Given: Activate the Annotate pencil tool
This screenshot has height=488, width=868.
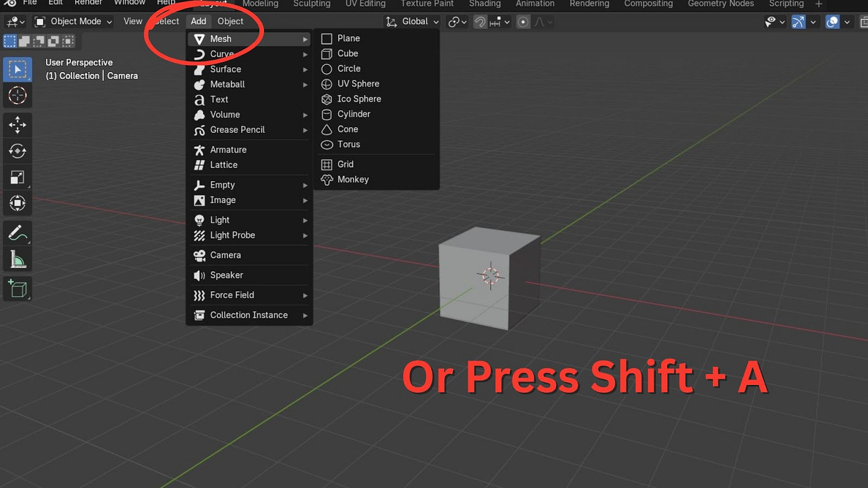Looking at the screenshot, I should (x=17, y=234).
